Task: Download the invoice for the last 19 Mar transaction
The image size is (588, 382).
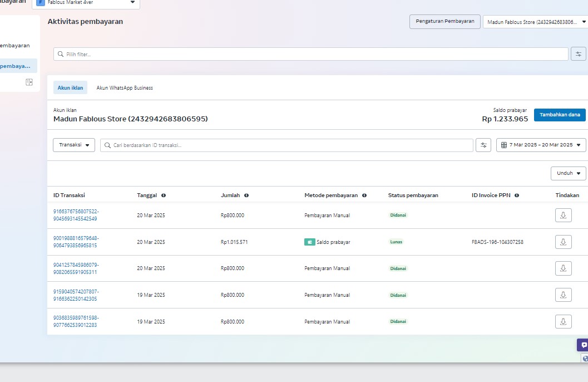Action: 563,322
